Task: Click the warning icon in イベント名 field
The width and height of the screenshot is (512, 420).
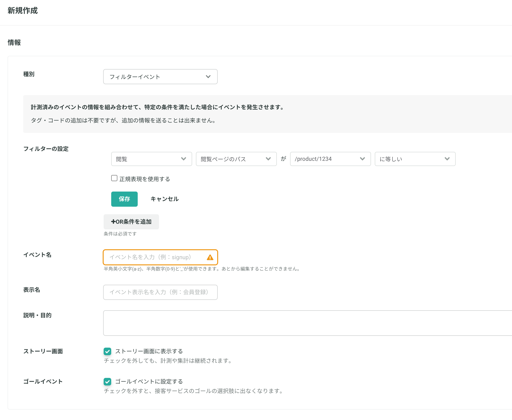Action: pos(210,258)
